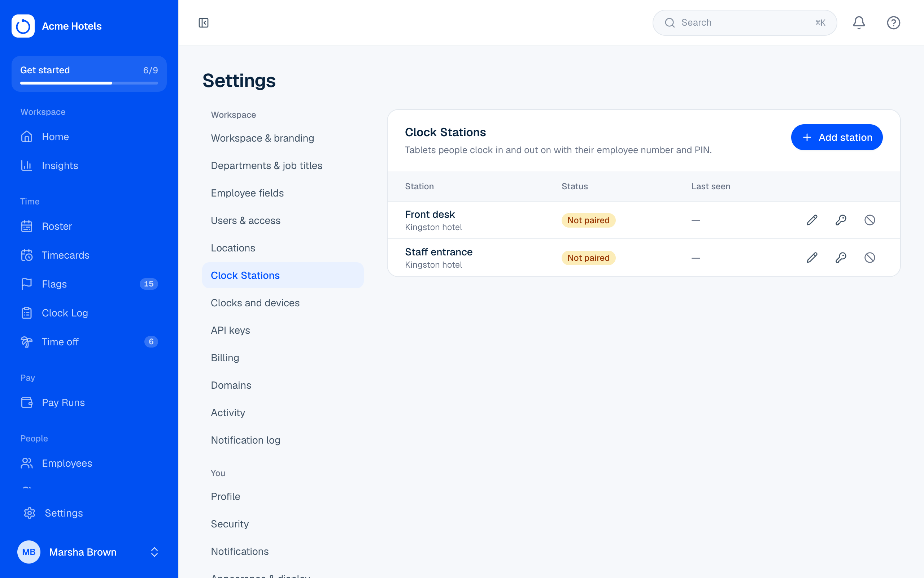Open Employee fields settings

coord(283,193)
